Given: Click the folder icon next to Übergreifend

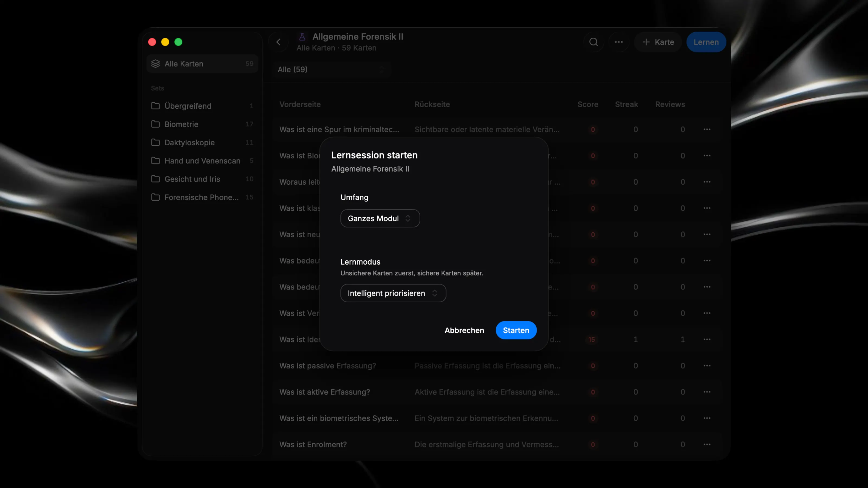Looking at the screenshot, I should (x=155, y=106).
